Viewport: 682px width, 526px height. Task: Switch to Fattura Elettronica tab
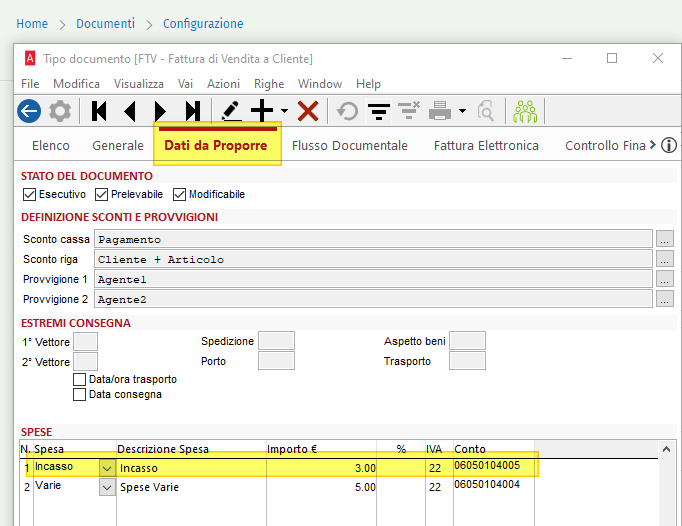[x=486, y=145]
